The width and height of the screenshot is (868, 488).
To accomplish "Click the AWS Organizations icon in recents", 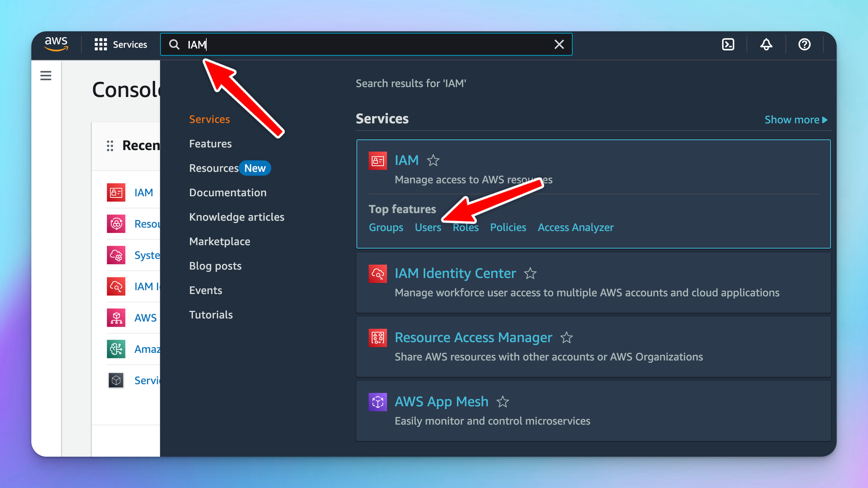I will [116, 318].
